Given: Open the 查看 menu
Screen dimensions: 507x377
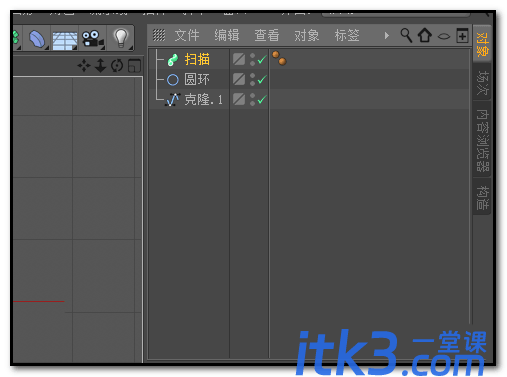Looking at the screenshot, I should [267, 35].
